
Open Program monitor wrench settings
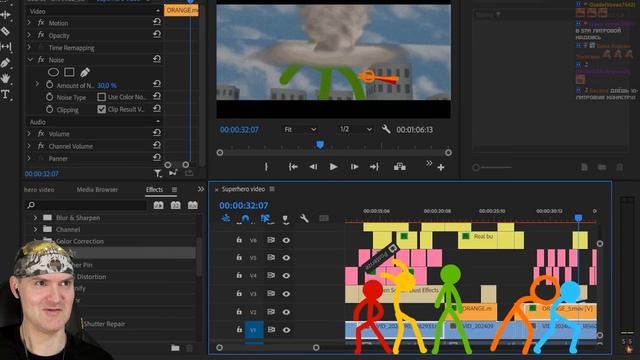point(386,129)
